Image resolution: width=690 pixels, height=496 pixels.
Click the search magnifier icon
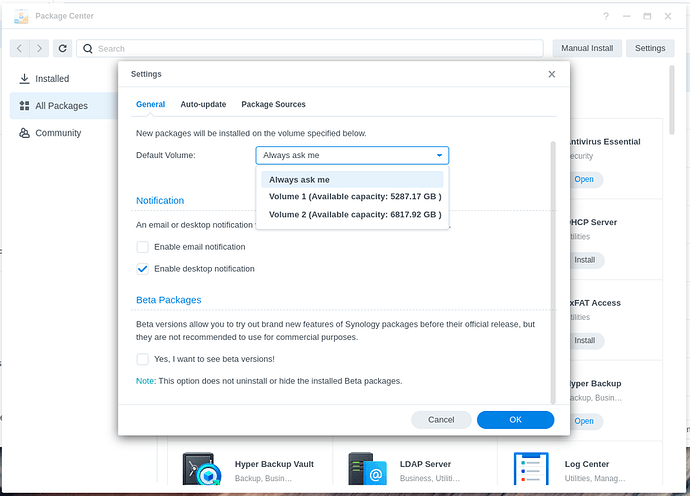88,48
